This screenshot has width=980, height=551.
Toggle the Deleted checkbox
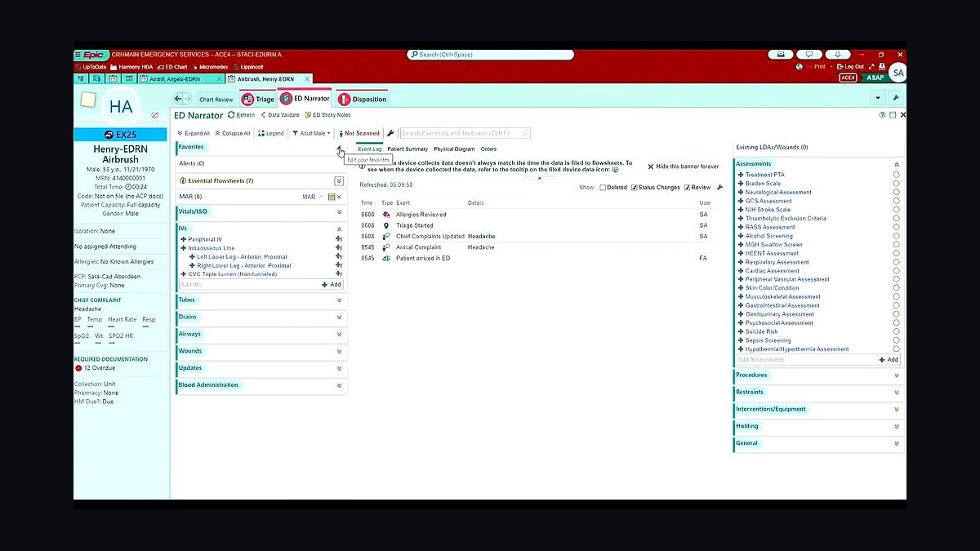pos(603,188)
